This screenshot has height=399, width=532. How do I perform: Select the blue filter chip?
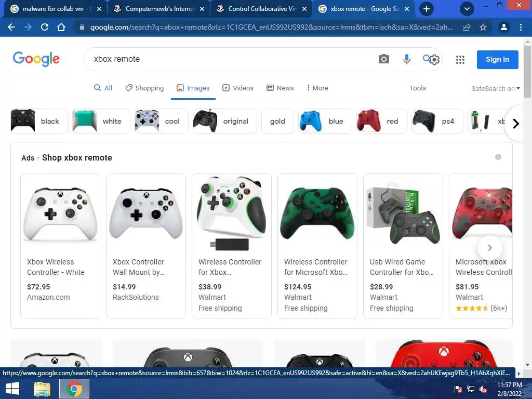pos(325,121)
